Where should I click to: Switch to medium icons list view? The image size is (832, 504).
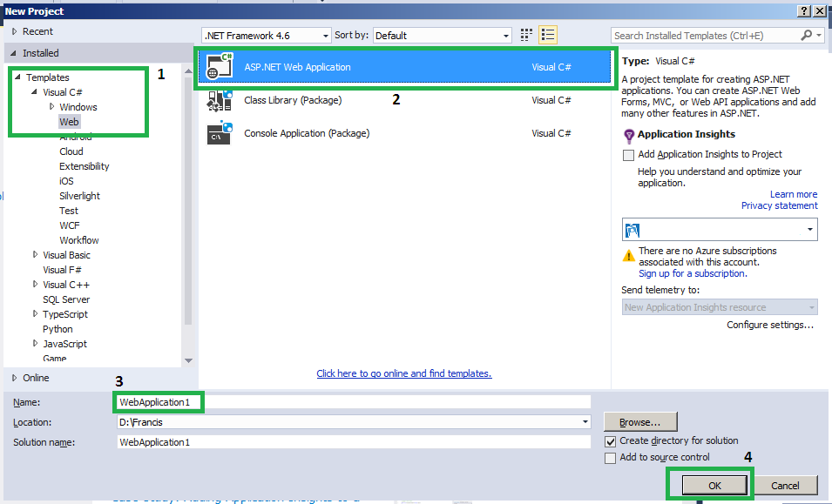[x=548, y=35]
